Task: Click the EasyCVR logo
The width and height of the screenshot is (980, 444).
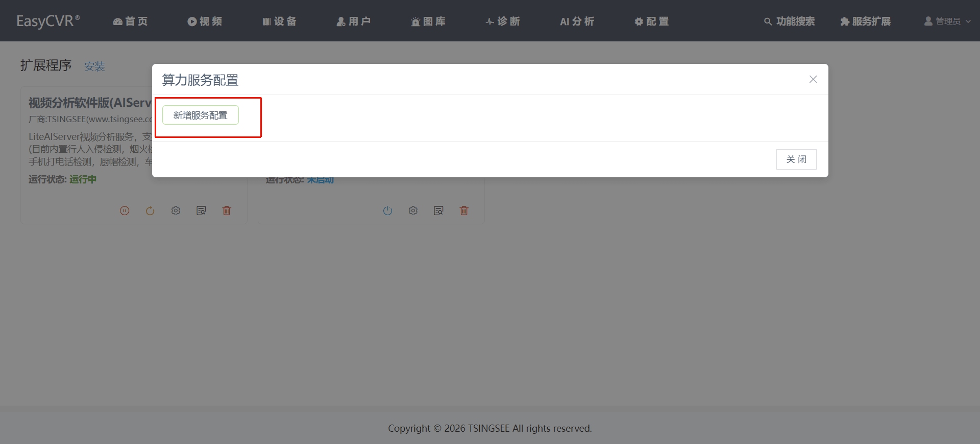Action: pos(48,21)
